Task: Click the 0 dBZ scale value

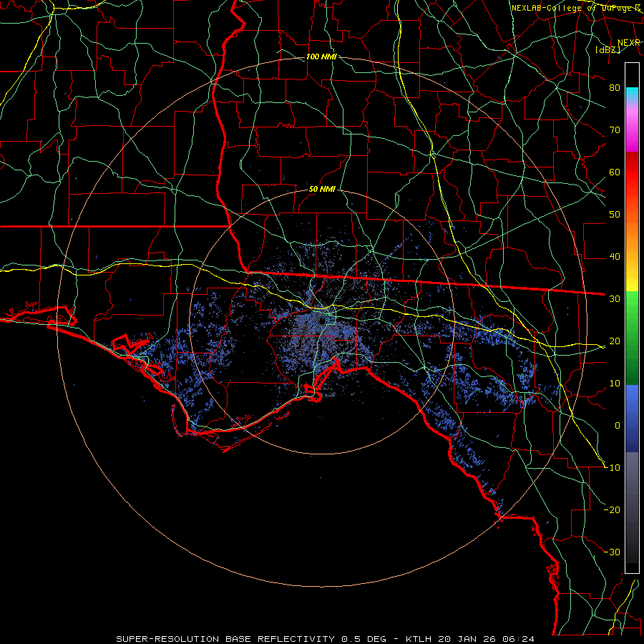Action: point(618,426)
